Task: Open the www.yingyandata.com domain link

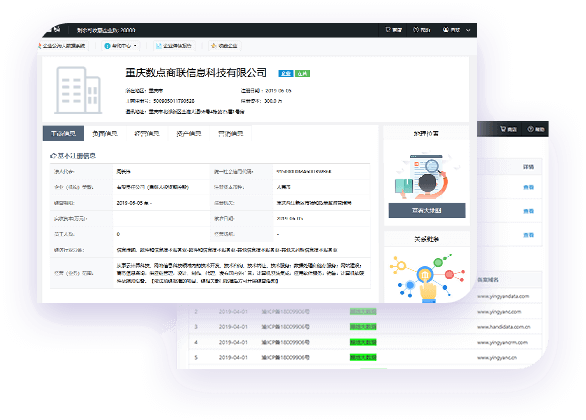Action: 503,296
